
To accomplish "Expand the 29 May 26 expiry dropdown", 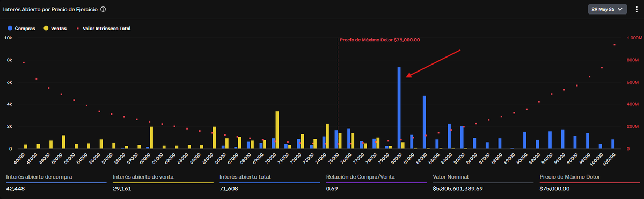I will 608,9.
